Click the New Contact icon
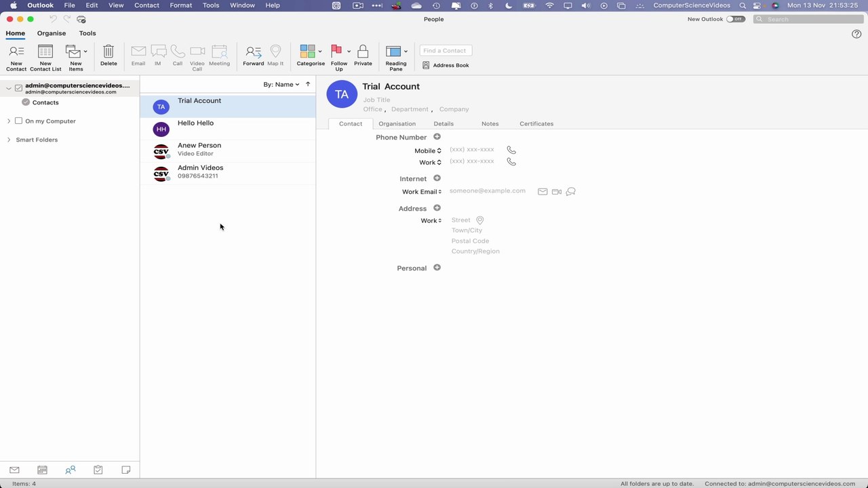The height and width of the screenshot is (488, 868). coord(16,52)
